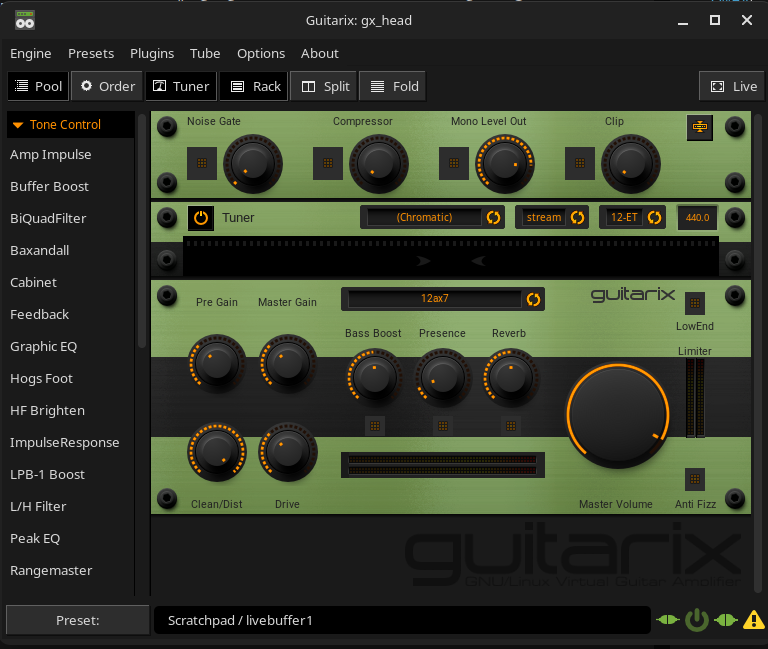Screen dimensions: 768x649
Task: Switch to Live display mode
Action: [732, 86]
